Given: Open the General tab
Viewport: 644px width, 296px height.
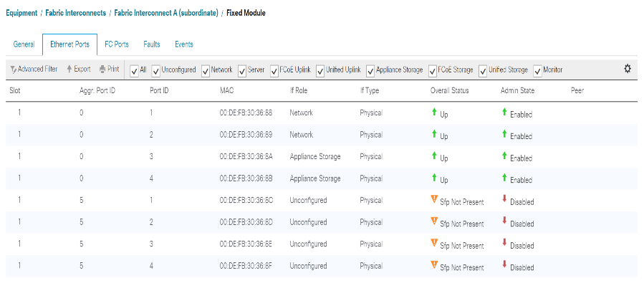Looking at the screenshot, I should tap(24, 44).
